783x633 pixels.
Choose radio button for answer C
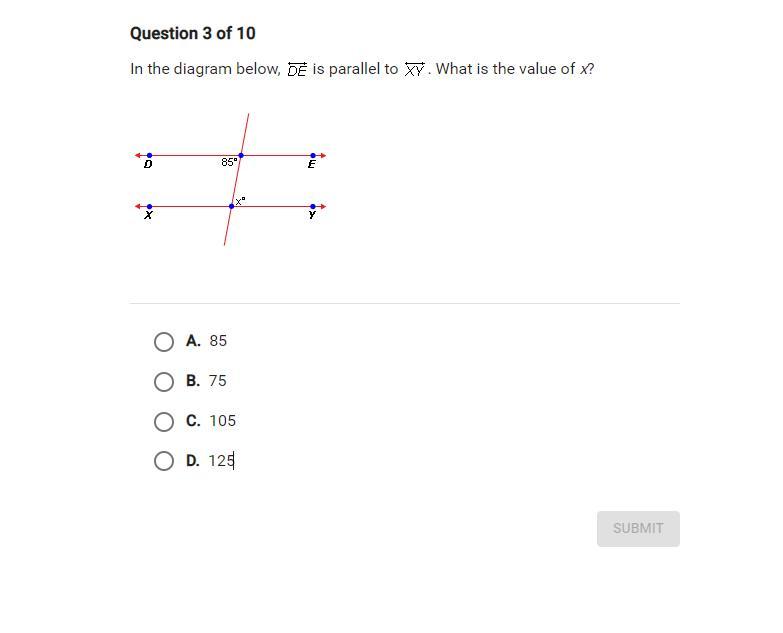tap(164, 422)
